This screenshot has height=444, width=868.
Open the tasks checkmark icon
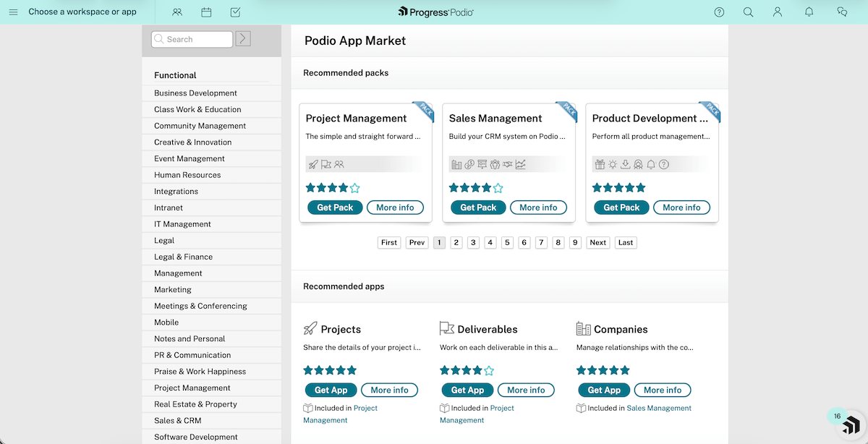click(234, 12)
